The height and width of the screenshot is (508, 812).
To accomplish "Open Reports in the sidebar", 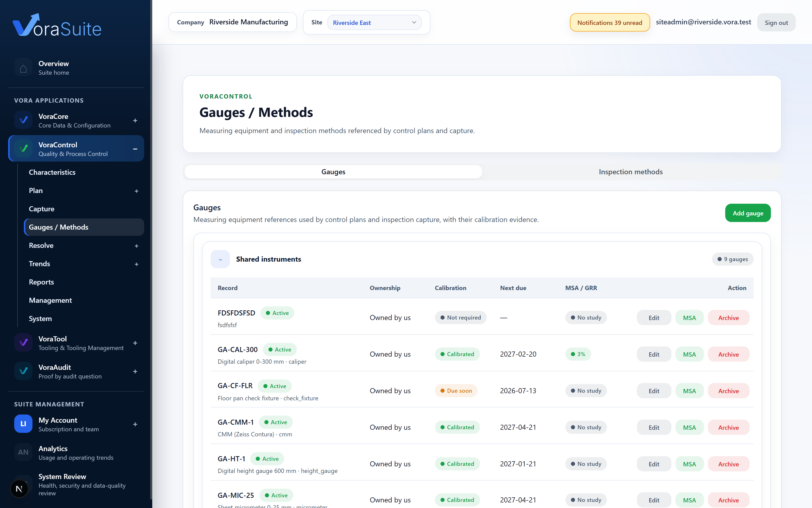I will (x=84, y=282).
